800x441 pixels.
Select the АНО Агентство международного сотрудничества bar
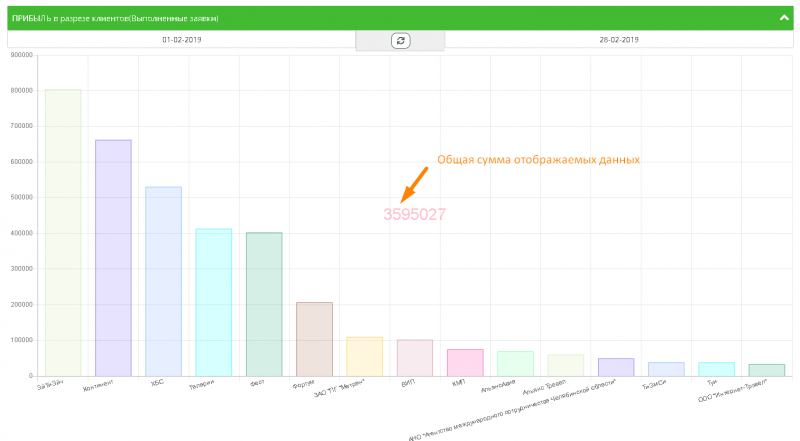click(x=616, y=367)
